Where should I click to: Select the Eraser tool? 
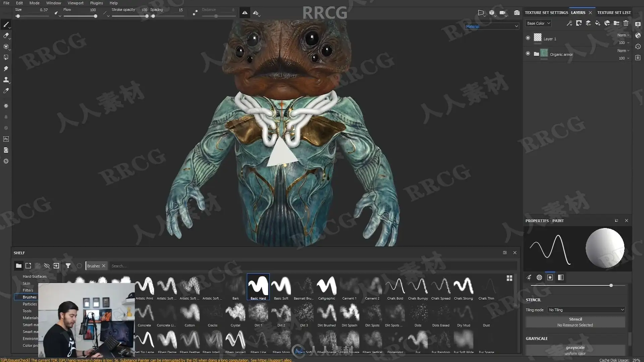click(x=6, y=36)
